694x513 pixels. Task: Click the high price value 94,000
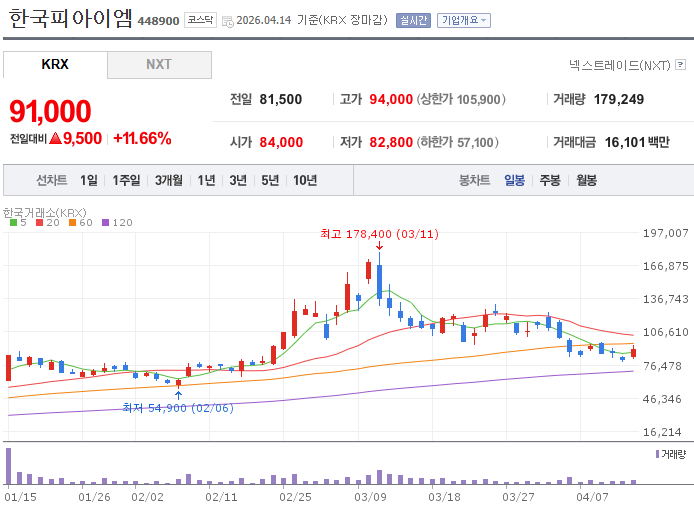[391, 99]
